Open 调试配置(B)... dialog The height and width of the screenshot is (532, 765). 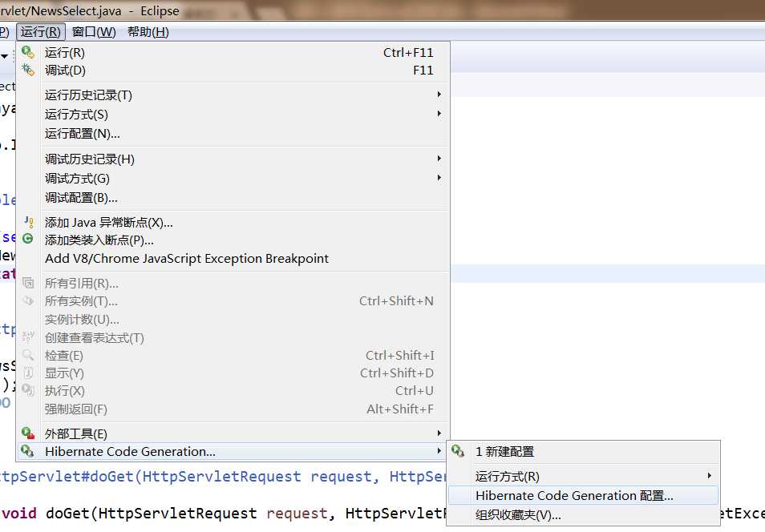point(233,198)
